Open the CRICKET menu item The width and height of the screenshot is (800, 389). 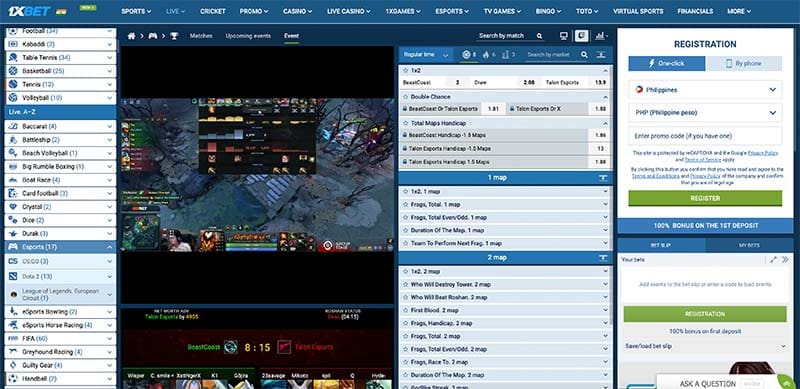[x=213, y=11]
